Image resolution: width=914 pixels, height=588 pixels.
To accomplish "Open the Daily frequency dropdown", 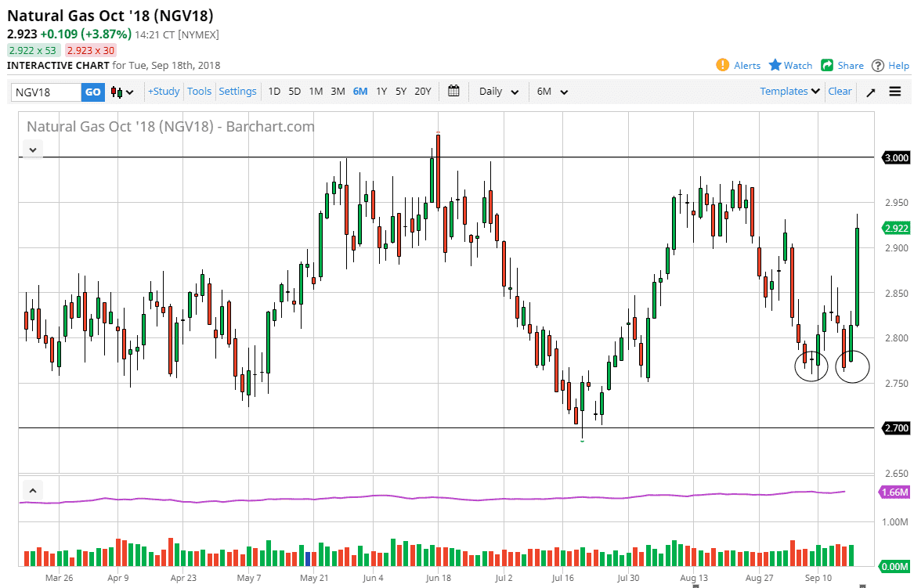I will click(x=497, y=92).
